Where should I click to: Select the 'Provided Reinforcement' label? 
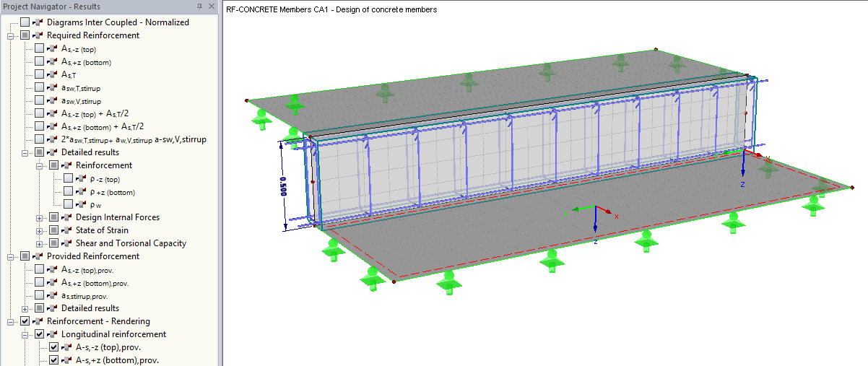pyautogui.click(x=93, y=256)
